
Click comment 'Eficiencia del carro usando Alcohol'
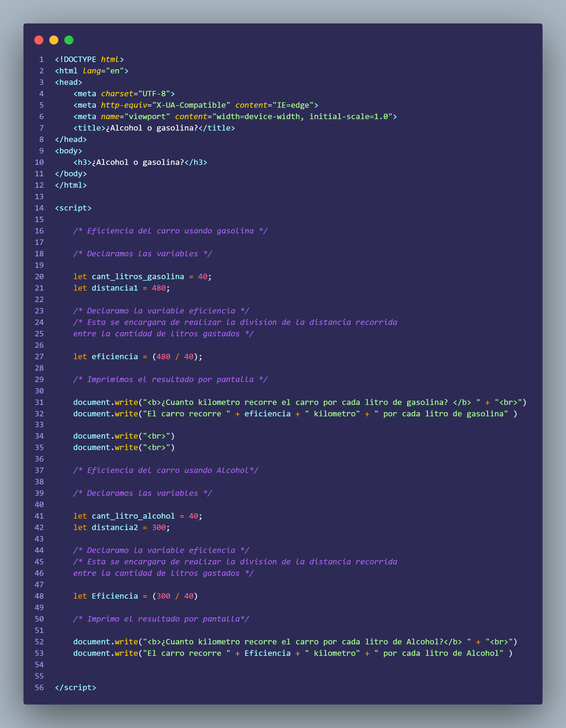[166, 470]
